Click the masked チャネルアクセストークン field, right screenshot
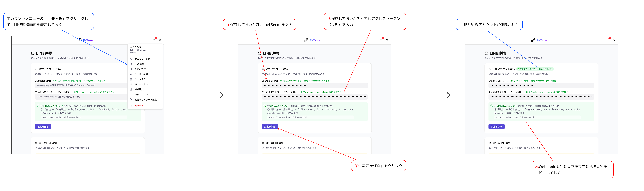Screen dimensions: 644x191 tap(541, 97)
